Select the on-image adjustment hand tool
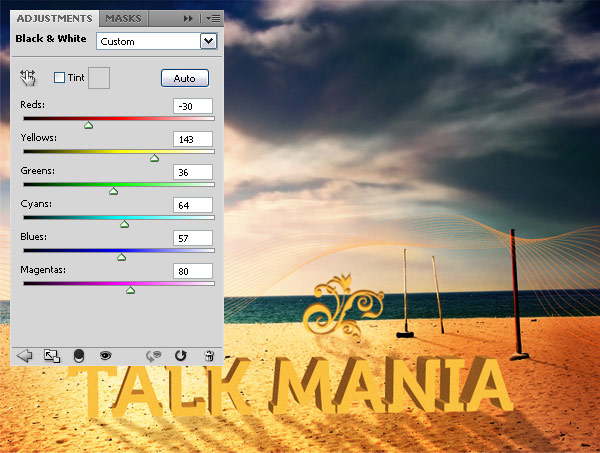The image size is (600, 453). [x=28, y=78]
